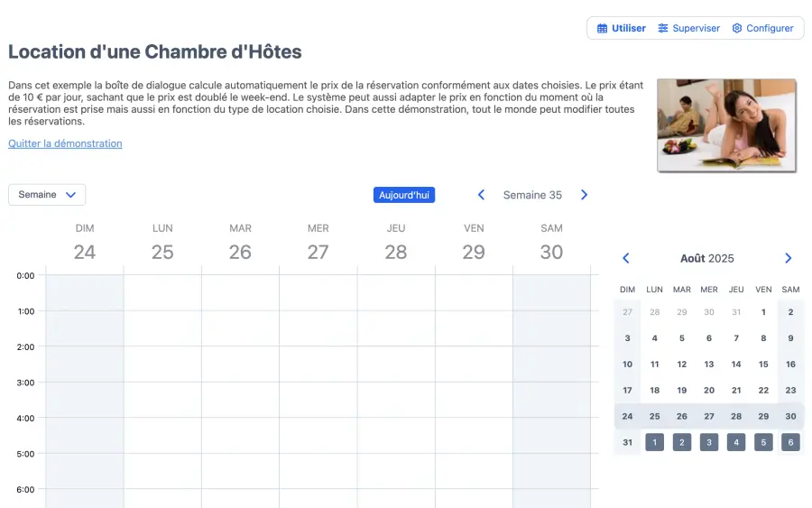The height and width of the screenshot is (508, 812).
Task: Click the sliders icon beside Superviser
Action: [x=663, y=28]
